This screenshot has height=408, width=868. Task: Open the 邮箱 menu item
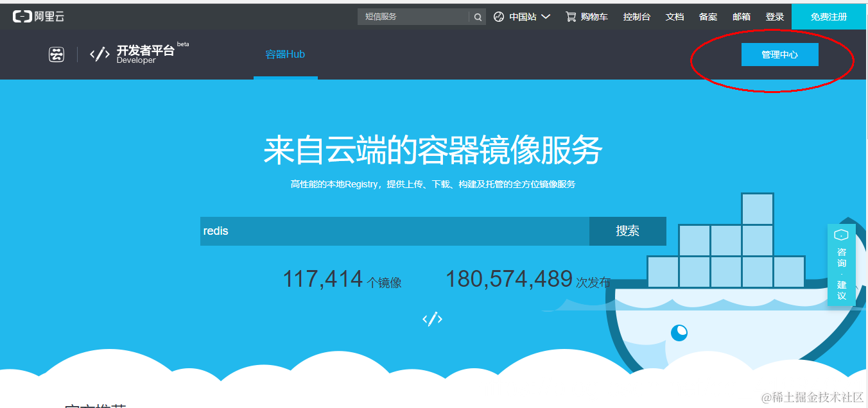point(742,17)
